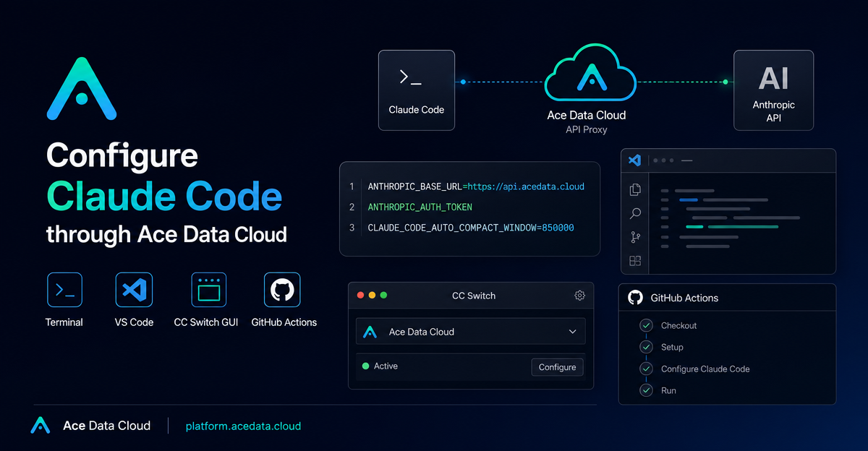Toggle the Checkout step checkmark
The height and width of the screenshot is (451, 868).
(646, 326)
